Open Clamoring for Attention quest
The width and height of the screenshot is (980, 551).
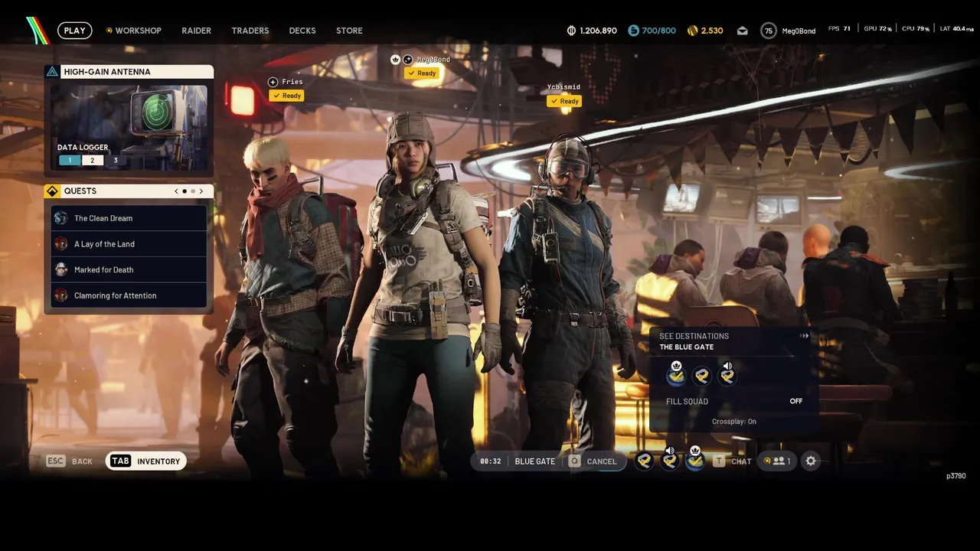[129, 295]
